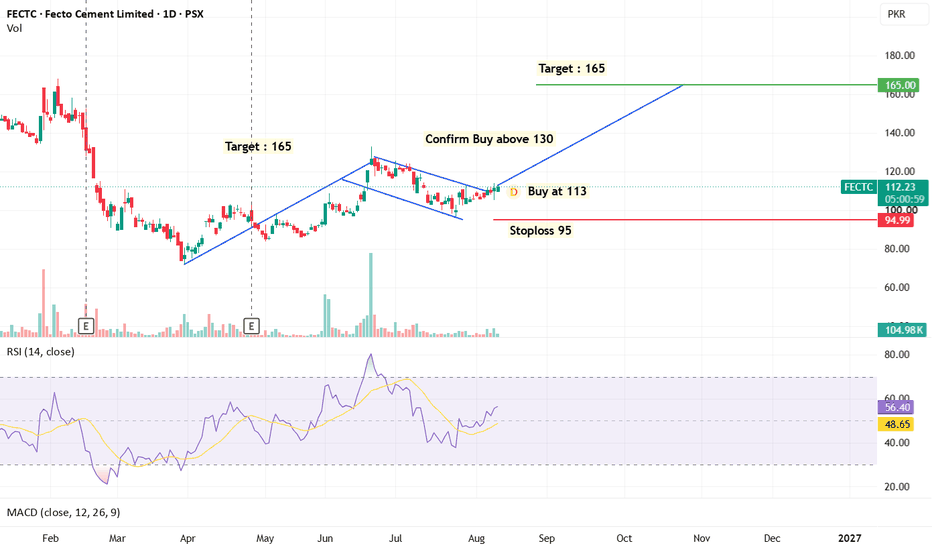Click the yellow 48.65 RSI average label

pos(896,425)
